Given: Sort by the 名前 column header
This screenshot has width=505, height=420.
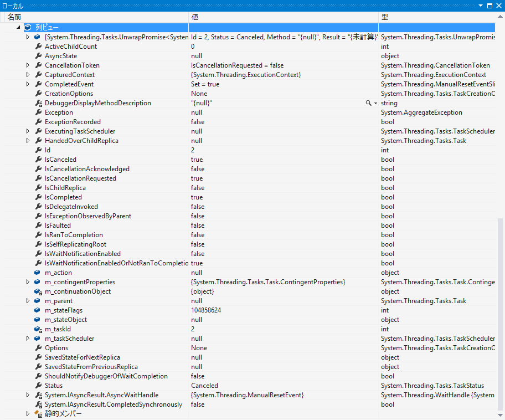Looking at the screenshot, I should 96,17.
